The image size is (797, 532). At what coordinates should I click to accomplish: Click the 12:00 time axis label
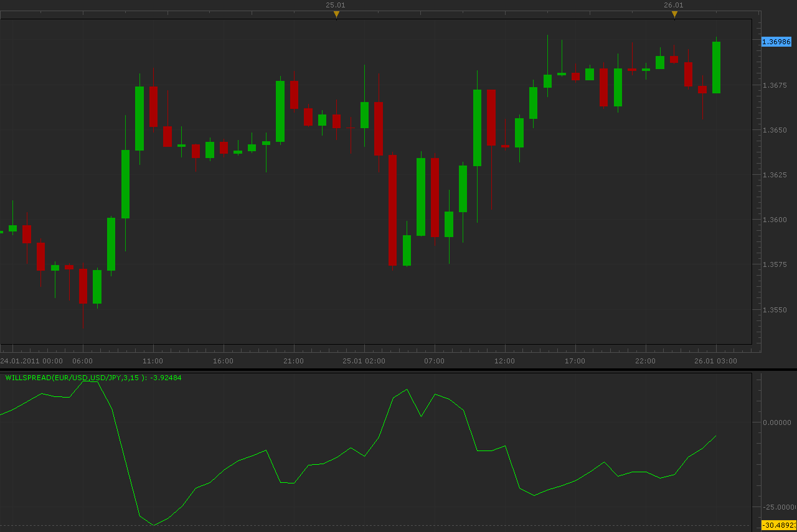[x=505, y=361]
